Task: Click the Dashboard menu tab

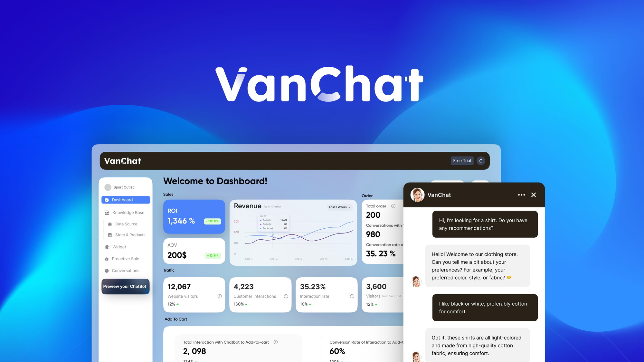Action: (x=125, y=200)
